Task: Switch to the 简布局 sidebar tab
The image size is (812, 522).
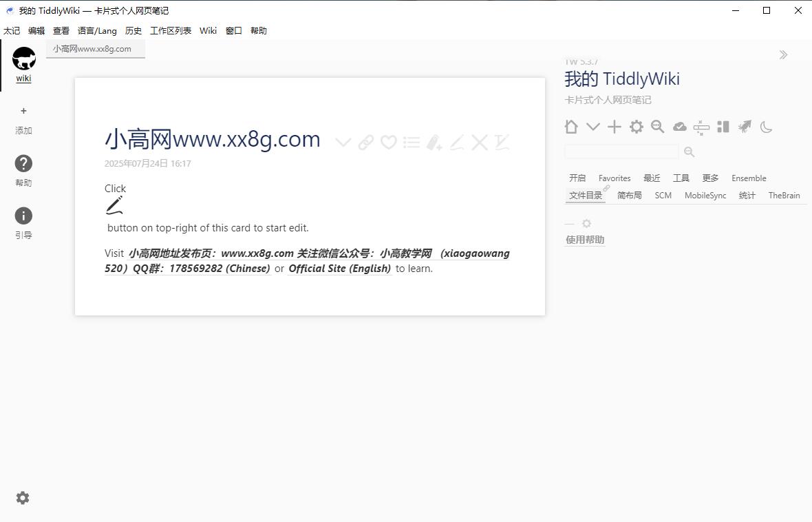Action: tap(629, 195)
